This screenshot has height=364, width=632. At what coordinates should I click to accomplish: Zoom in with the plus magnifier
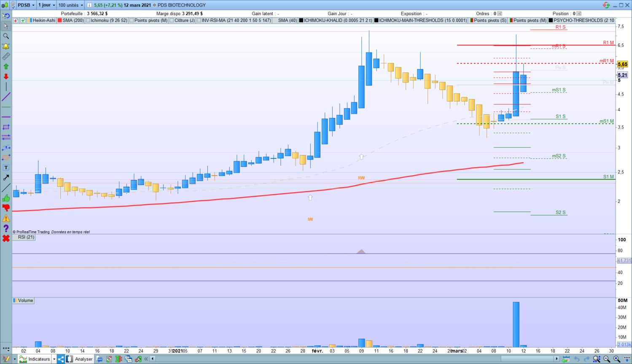click(617, 359)
